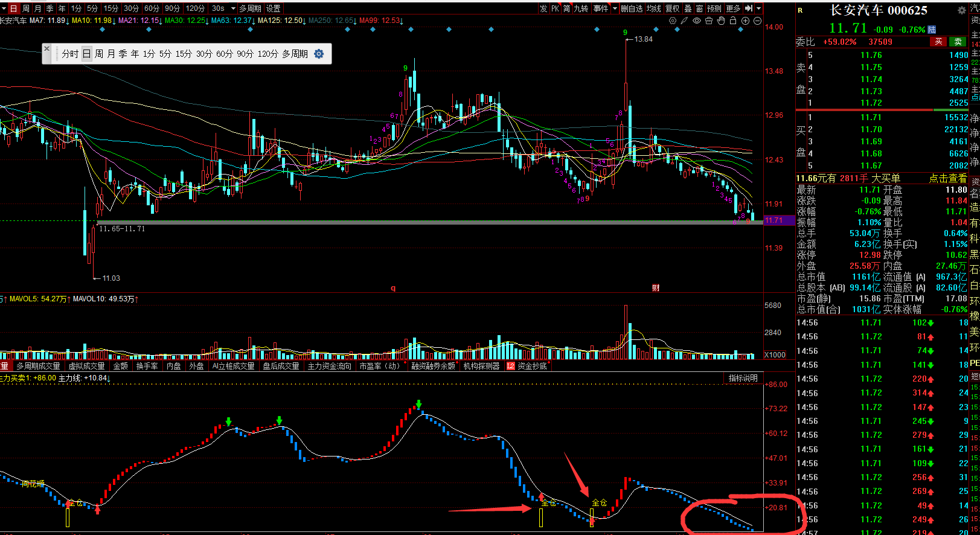Click the 13.84 high price label

[644, 39]
